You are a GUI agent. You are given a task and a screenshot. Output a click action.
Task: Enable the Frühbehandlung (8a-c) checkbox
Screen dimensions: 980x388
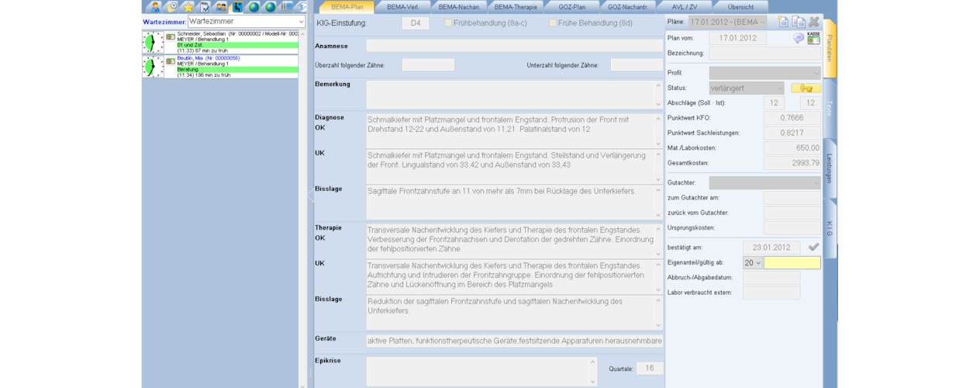[x=448, y=23]
